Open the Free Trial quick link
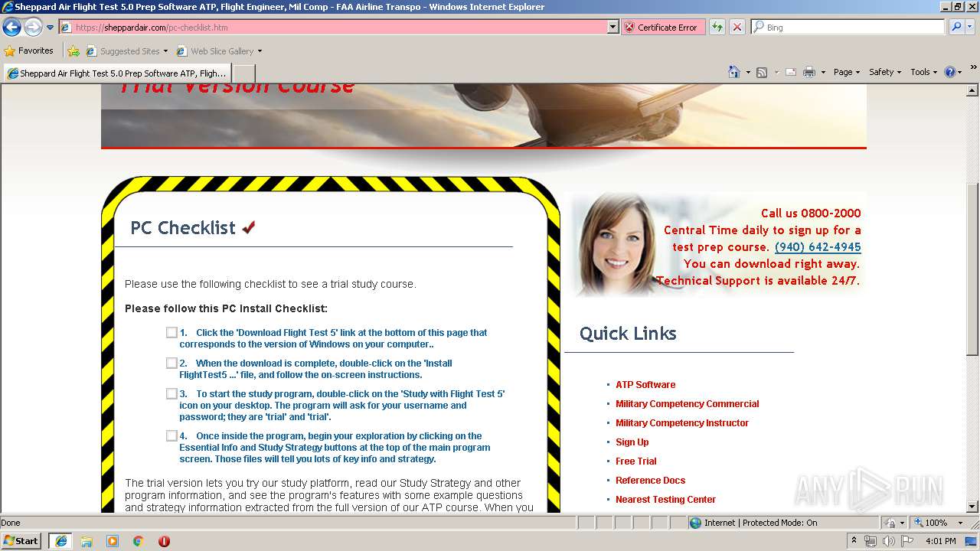The height and width of the screenshot is (551, 980). pos(636,461)
